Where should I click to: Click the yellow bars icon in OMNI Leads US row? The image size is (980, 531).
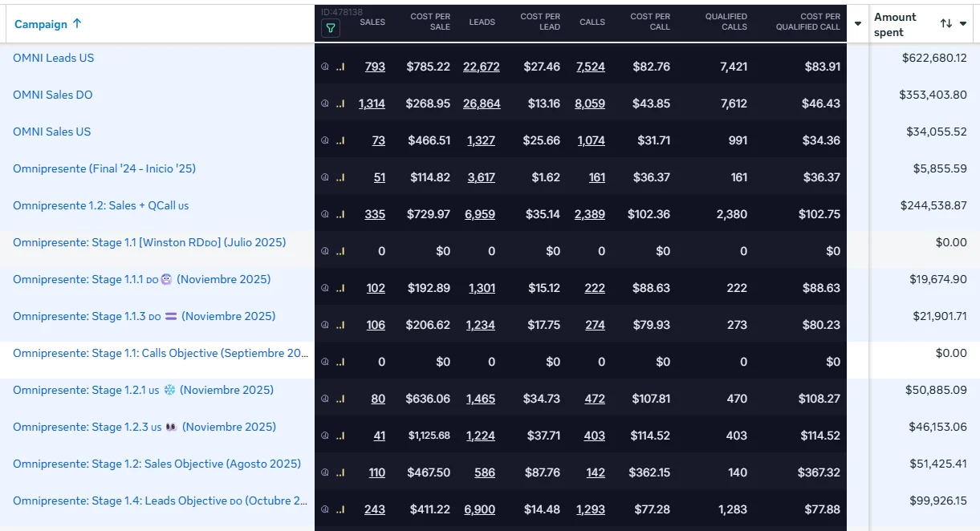(340, 67)
